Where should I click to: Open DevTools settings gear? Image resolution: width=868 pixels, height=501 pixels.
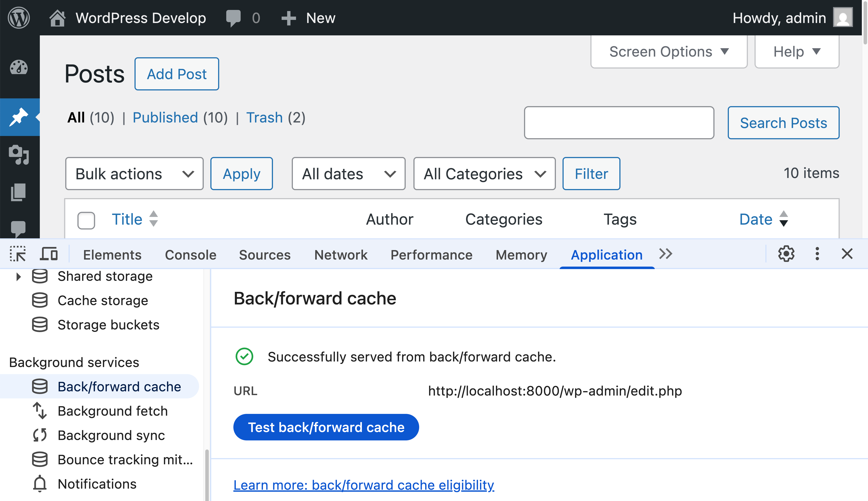(786, 254)
